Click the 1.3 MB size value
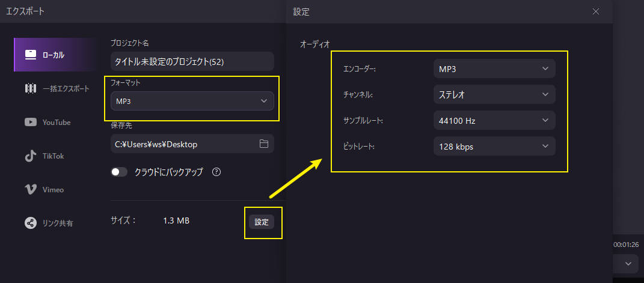 point(176,221)
